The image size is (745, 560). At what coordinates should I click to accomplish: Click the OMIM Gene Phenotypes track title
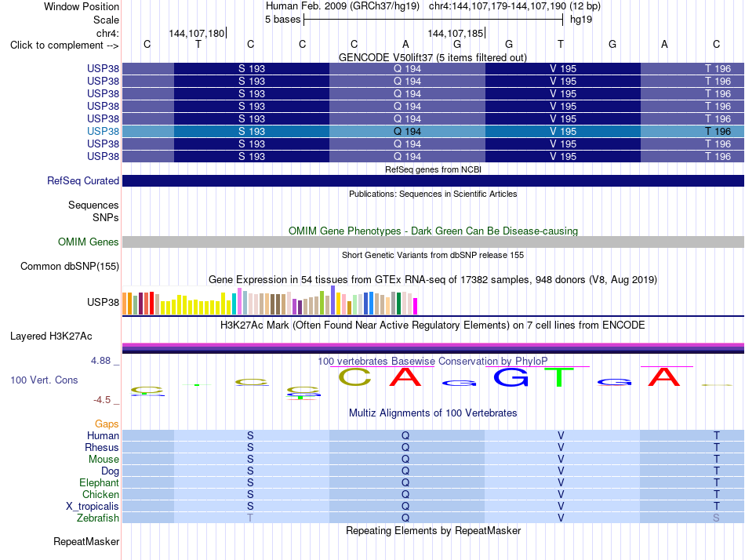[x=433, y=231]
